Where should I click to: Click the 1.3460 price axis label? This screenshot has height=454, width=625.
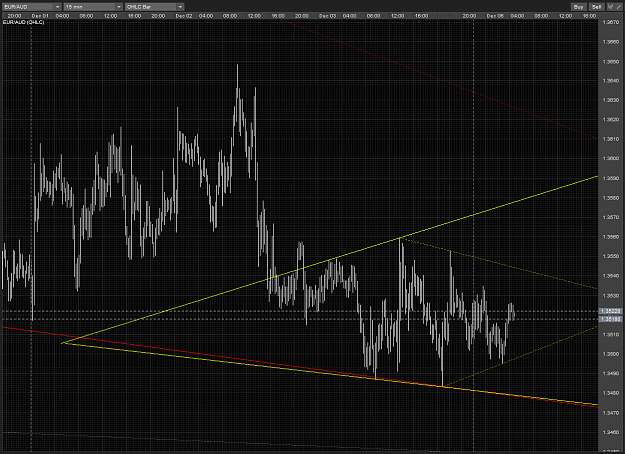611,432
